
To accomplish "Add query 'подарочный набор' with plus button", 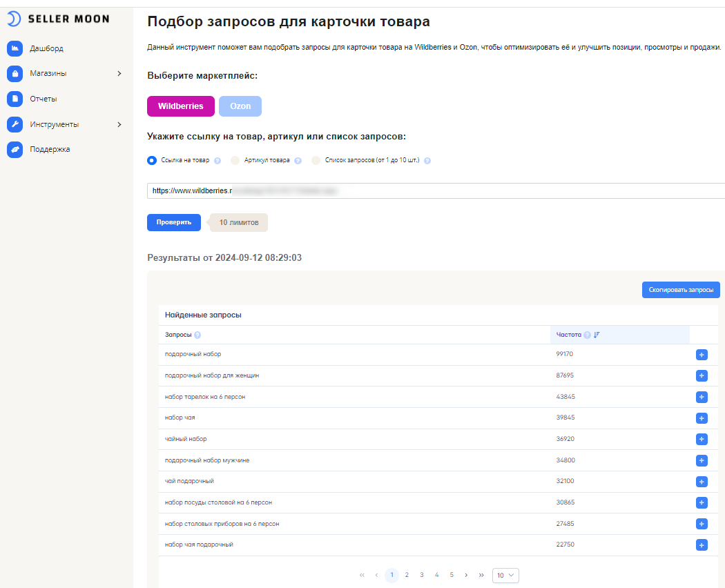I will click(702, 355).
